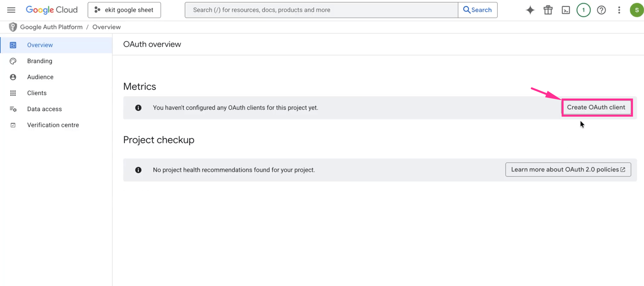644x286 pixels.
Task: Click the Overview dashboard icon in sidebar
Action: (x=13, y=45)
